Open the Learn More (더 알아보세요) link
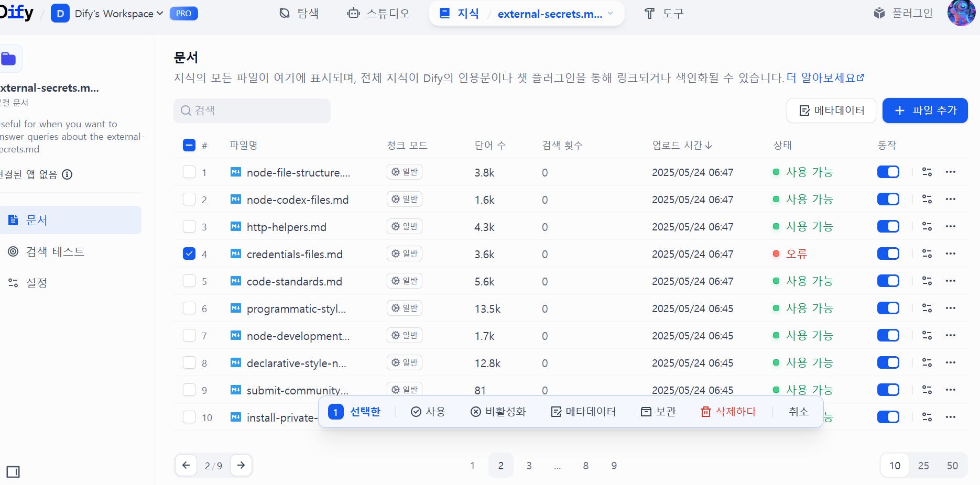 pos(825,78)
